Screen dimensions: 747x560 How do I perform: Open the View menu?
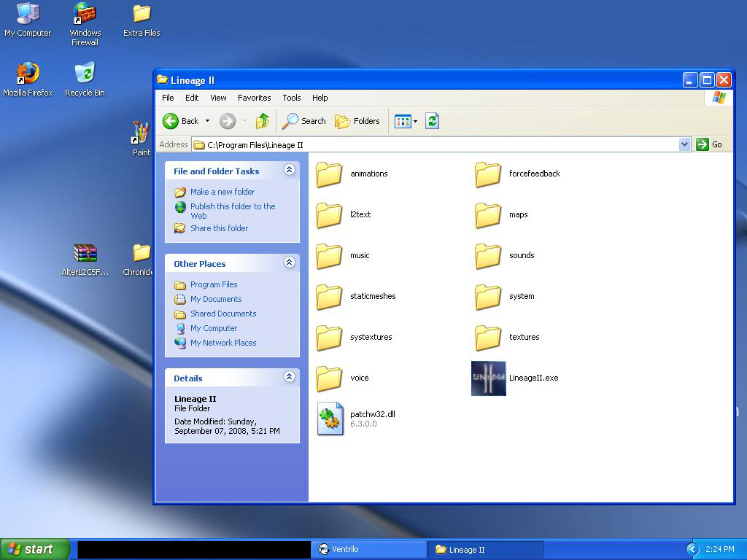[x=218, y=98]
